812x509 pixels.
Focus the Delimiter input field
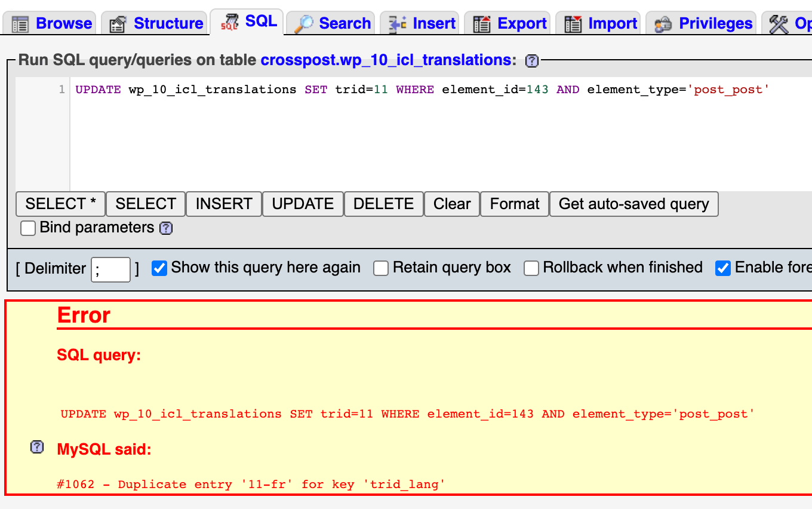pyautogui.click(x=110, y=269)
